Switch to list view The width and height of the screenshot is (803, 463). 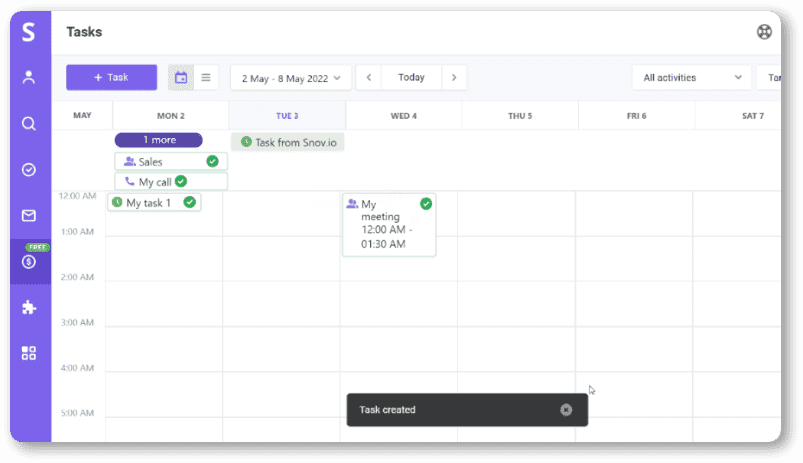pyautogui.click(x=206, y=78)
